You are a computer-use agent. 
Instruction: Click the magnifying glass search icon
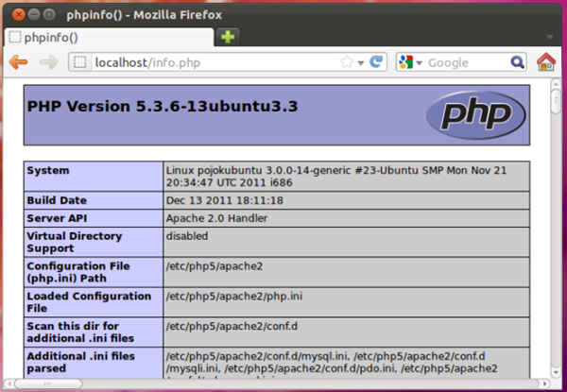[517, 62]
